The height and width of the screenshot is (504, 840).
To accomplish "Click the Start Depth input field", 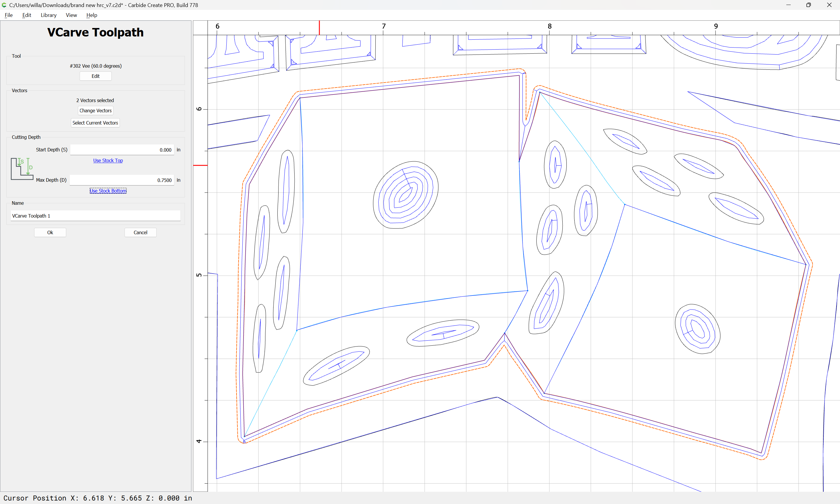I will pyautogui.click(x=122, y=150).
